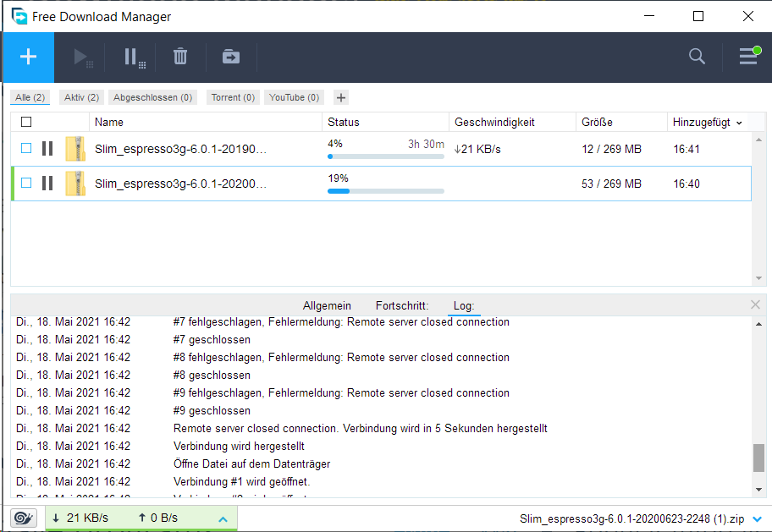Open the Fortschritt details tab
This screenshot has width=772, height=532.
tap(402, 305)
